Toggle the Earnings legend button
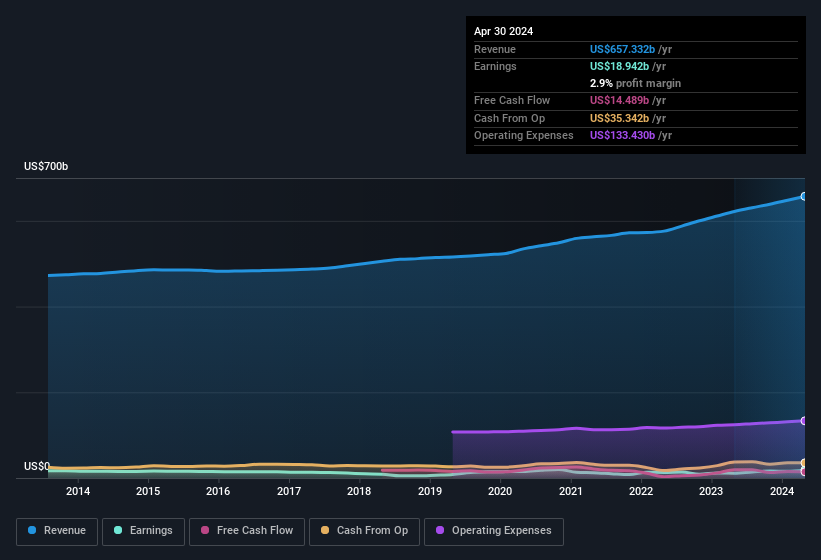The height and width of the screenshot is (560, 821). (143, 531)
